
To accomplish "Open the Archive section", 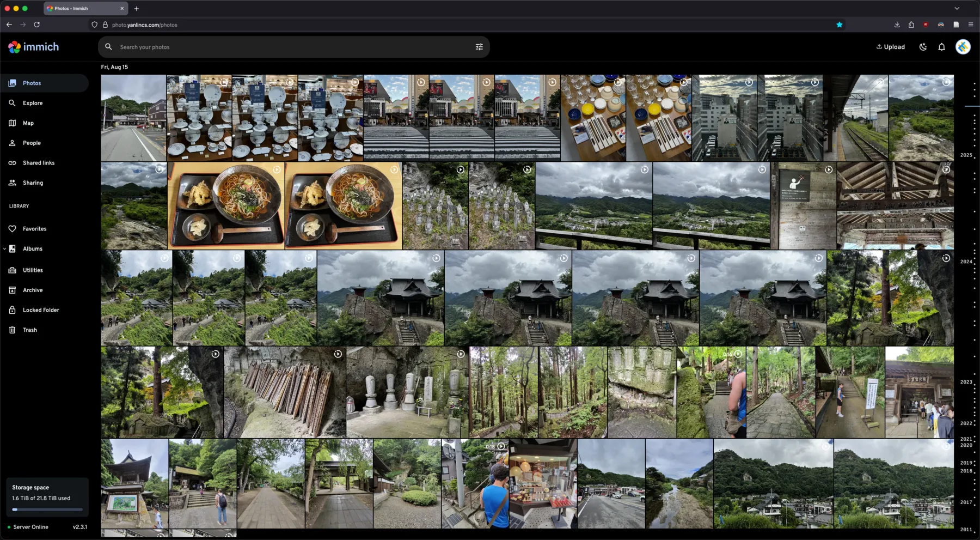I will tap(33, 290).
